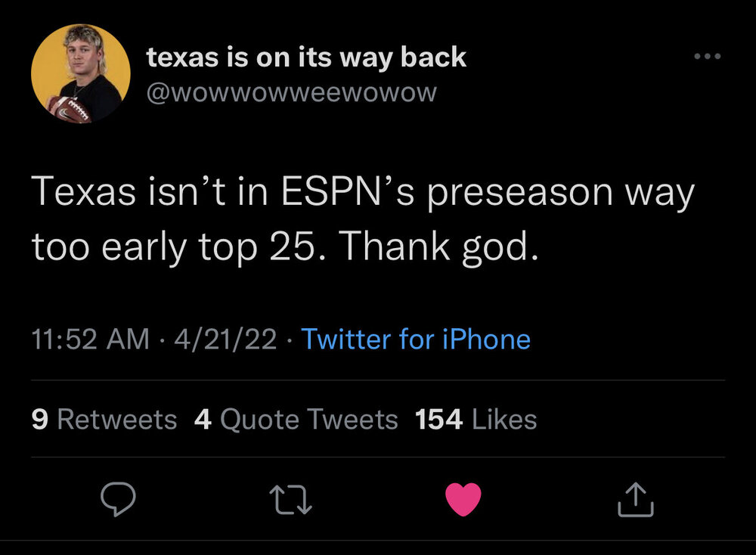
Task: Click the 11:52 AM timestamp
Action: (x=91, y=340)
